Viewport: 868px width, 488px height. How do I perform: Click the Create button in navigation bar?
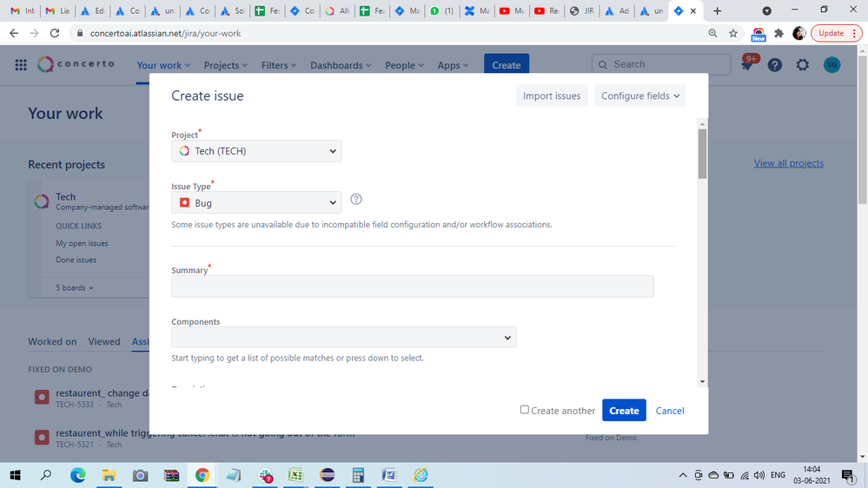[506, 65]
